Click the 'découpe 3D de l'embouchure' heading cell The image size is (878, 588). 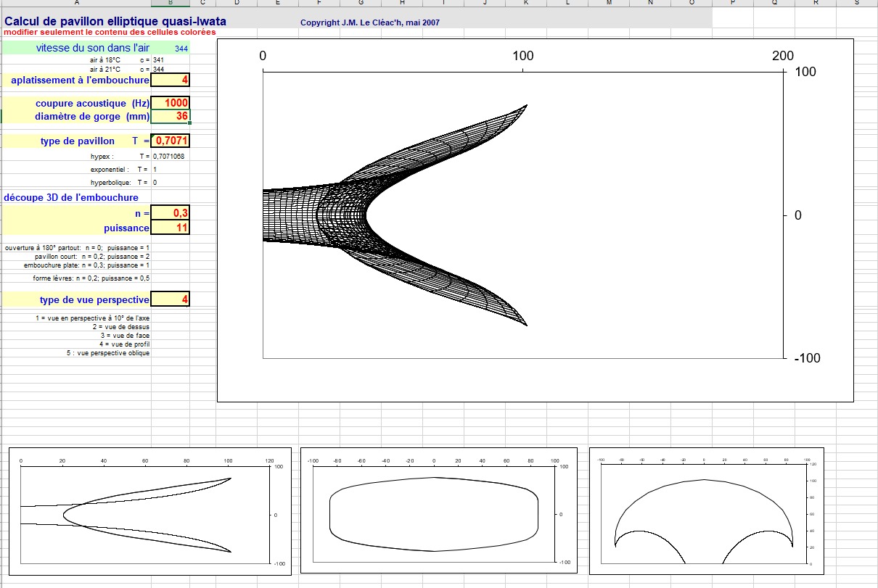click(71, 197)
